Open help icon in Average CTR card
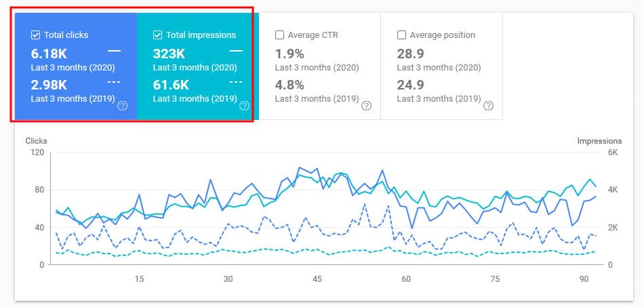 coord(366,106)
